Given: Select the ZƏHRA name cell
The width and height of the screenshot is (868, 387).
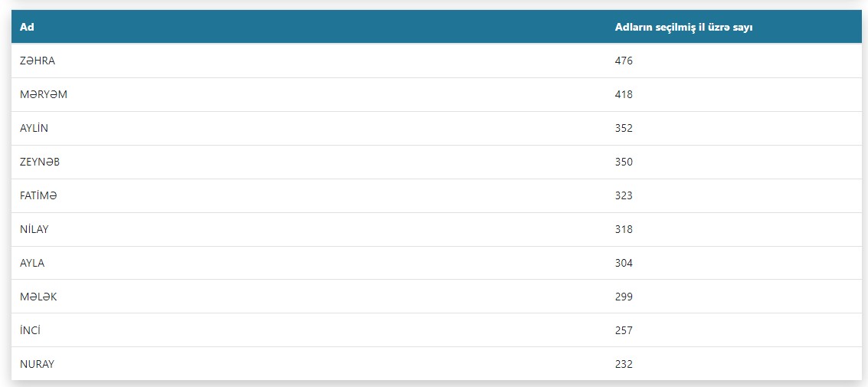Looking at the screenshot, I should coord(38,61).
